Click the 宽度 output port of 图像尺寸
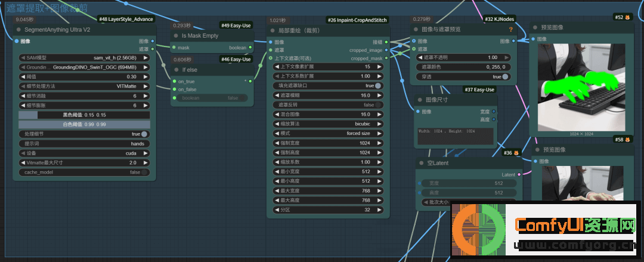644x262 pixels. click(x=494, y=112)
